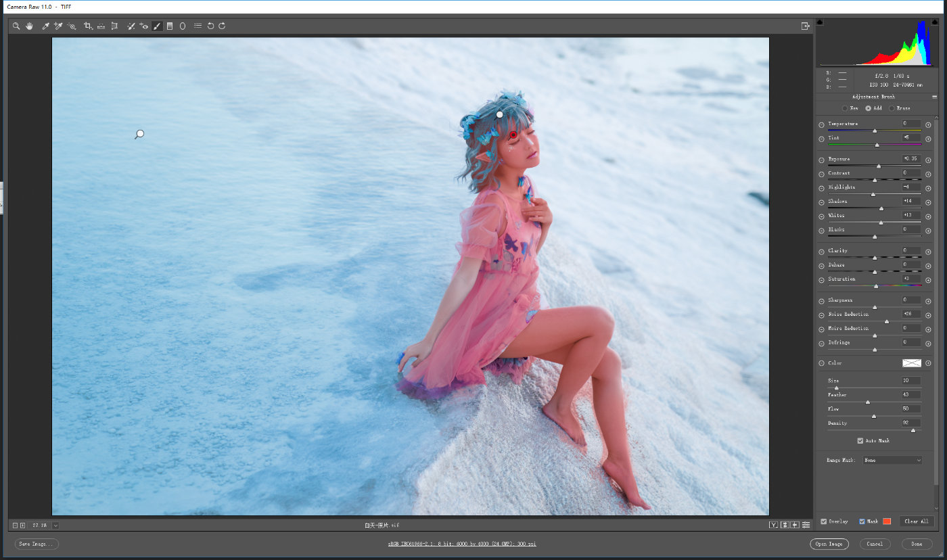
Task: Click the Tint slider handle
Action: pos(877,145)
